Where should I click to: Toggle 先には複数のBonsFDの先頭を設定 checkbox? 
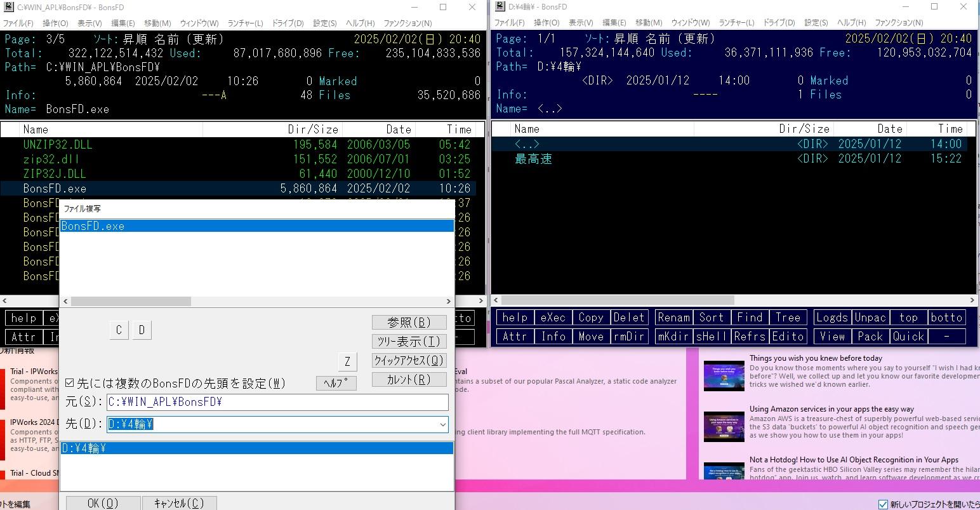[x=70, y=383]
